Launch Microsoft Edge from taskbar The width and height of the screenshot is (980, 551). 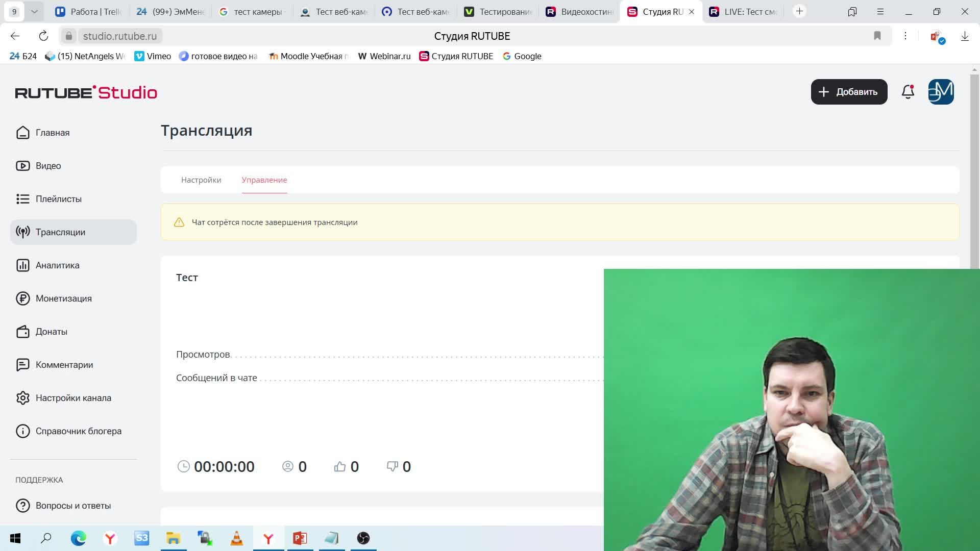(78, 538)
